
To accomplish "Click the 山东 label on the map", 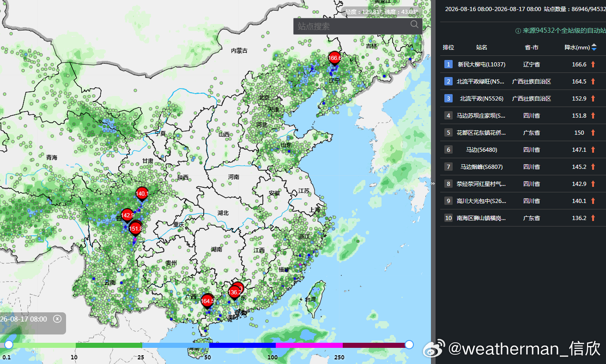I will (x=286, y=145).
